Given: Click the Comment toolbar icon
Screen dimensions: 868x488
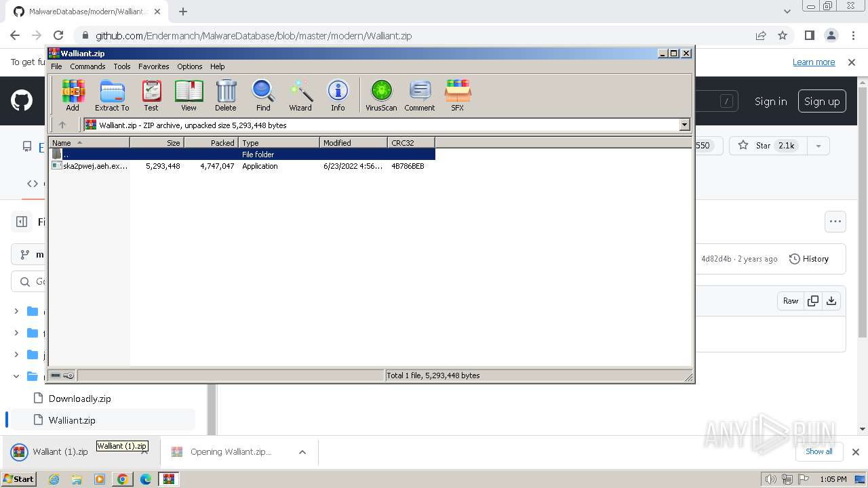Looking at the screenshot, I should (420, 95).
